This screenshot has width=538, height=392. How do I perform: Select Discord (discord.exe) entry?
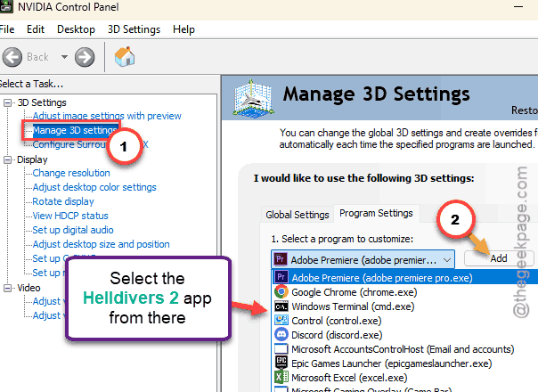coord(405,335)
